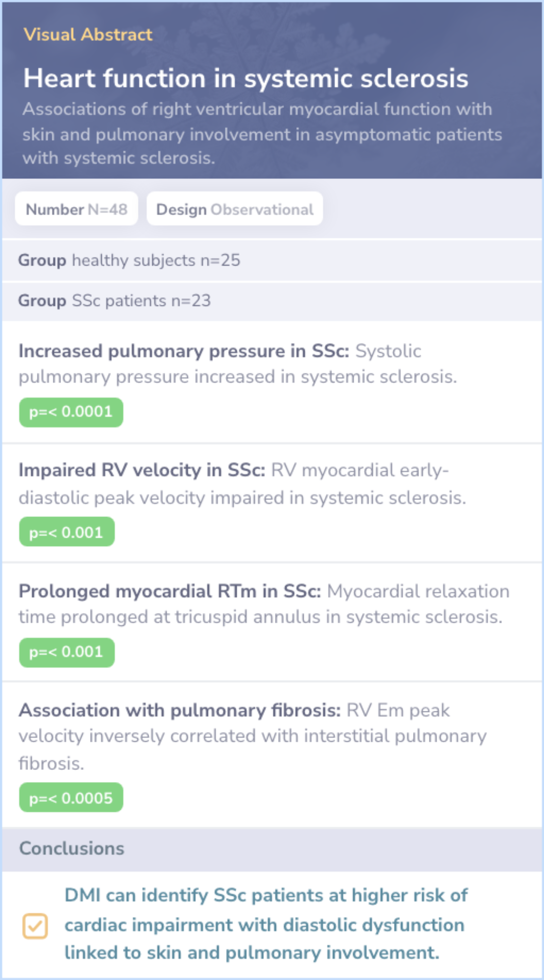Select the "Design Observational" chip
This screenshot has height=980, width=544.
[235, 209]
